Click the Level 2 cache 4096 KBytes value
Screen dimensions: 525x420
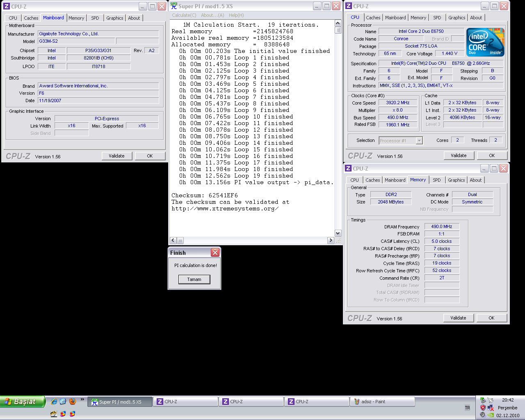[x=462, y=117]
